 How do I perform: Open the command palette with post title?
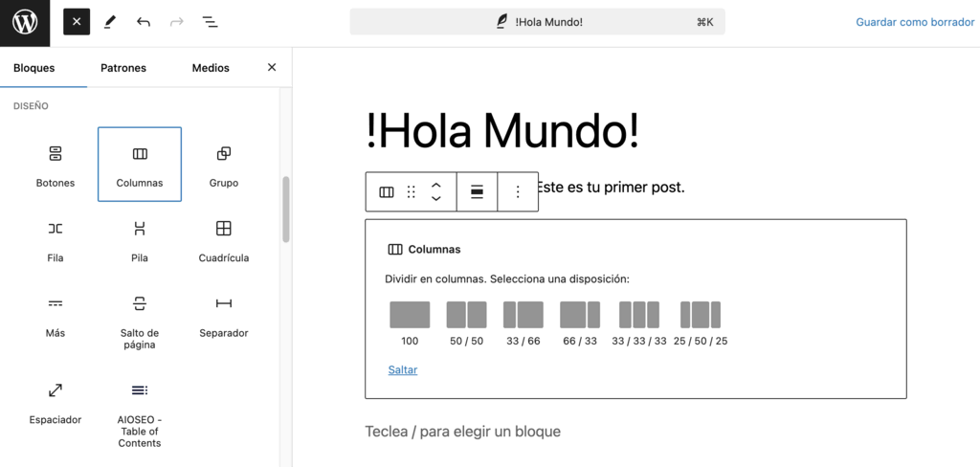point(537,22)
